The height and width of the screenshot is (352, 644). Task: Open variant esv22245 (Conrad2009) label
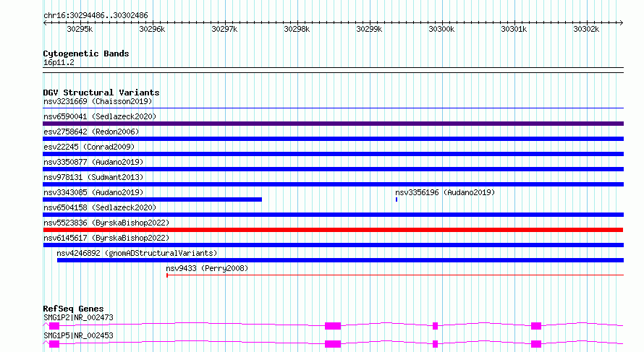click(89, 147)
